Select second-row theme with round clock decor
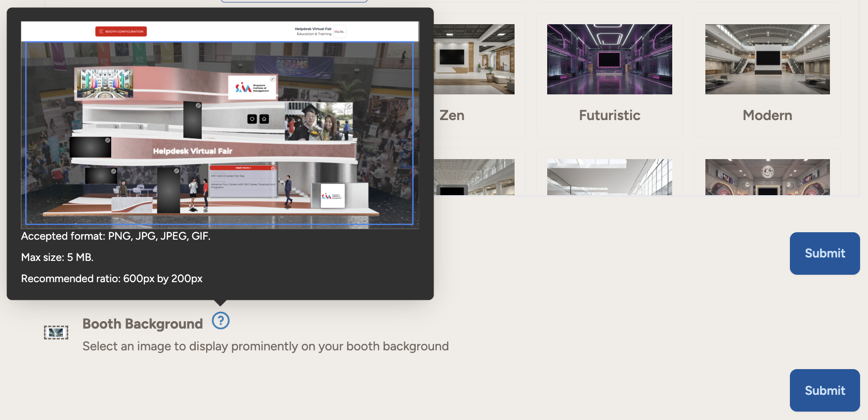Image resolution: width=868 pixels, height=420 pixels. pyautogui.click(x=767, y=177)
